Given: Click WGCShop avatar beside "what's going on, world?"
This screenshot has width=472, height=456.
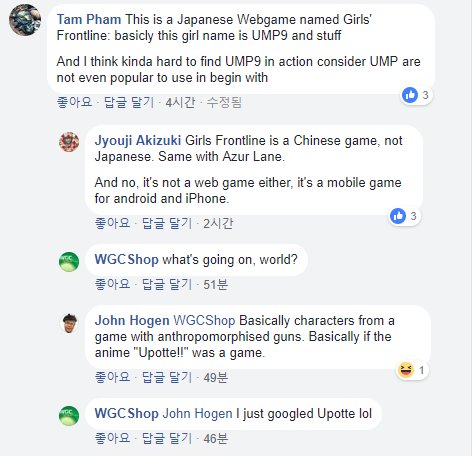Looking at the screenshot, I should click(69, 262).
